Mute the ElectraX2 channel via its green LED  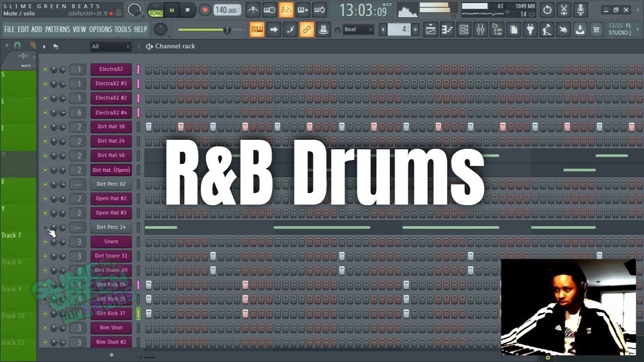[45, 69]
